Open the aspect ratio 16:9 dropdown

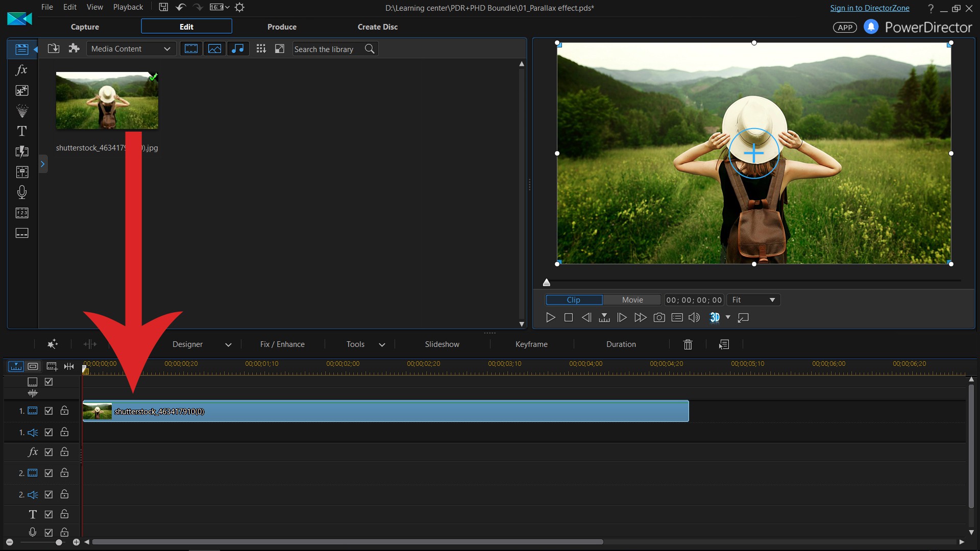(x=219, y=7)
